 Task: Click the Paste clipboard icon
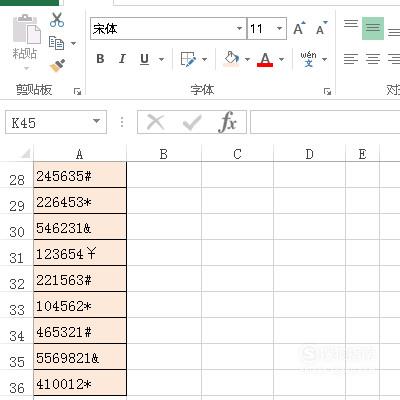point(27,29)
